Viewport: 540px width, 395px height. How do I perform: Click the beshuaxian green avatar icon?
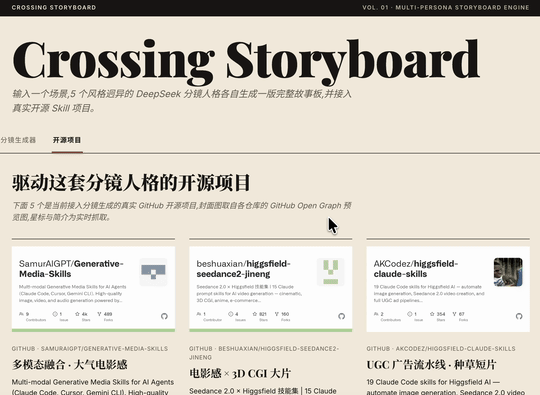click(331, 272)
